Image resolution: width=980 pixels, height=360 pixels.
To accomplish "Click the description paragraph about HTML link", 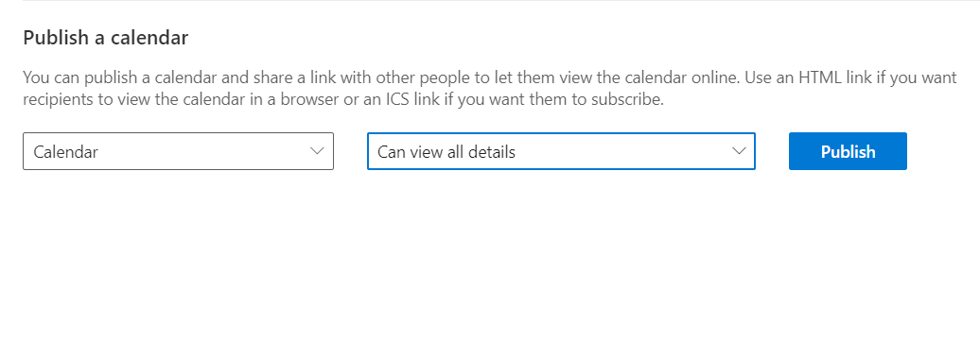I will point(490,89).
